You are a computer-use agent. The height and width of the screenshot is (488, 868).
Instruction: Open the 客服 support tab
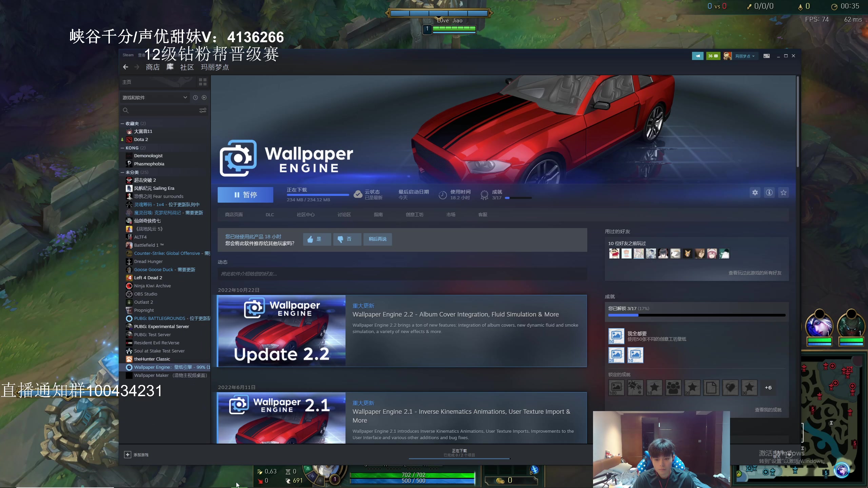tap(483, 215)
